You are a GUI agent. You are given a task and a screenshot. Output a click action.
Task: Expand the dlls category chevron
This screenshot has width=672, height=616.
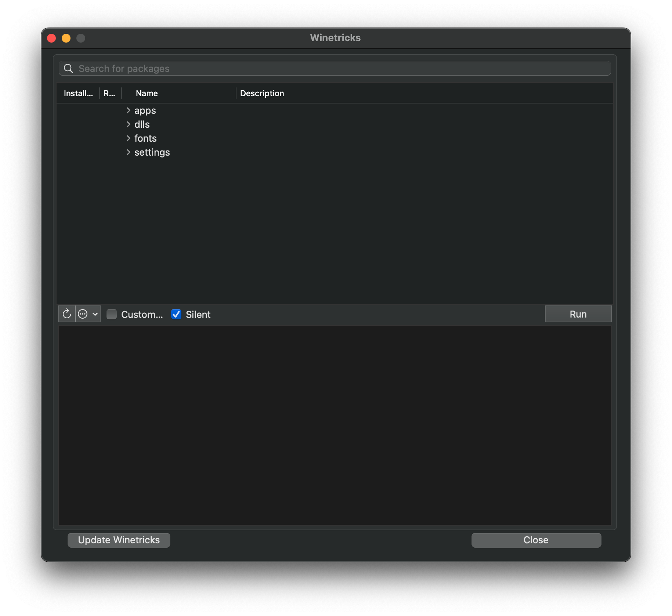tap(128, 124)
